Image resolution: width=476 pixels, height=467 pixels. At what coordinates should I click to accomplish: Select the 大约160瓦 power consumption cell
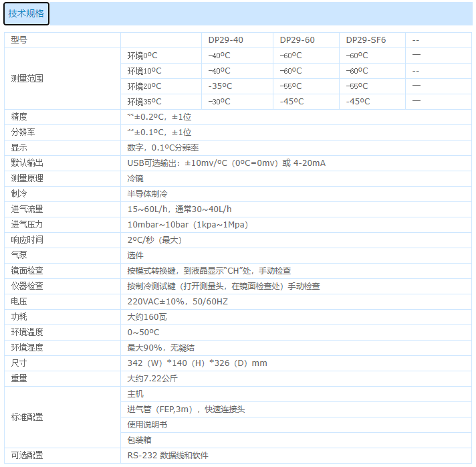point(146,317)
